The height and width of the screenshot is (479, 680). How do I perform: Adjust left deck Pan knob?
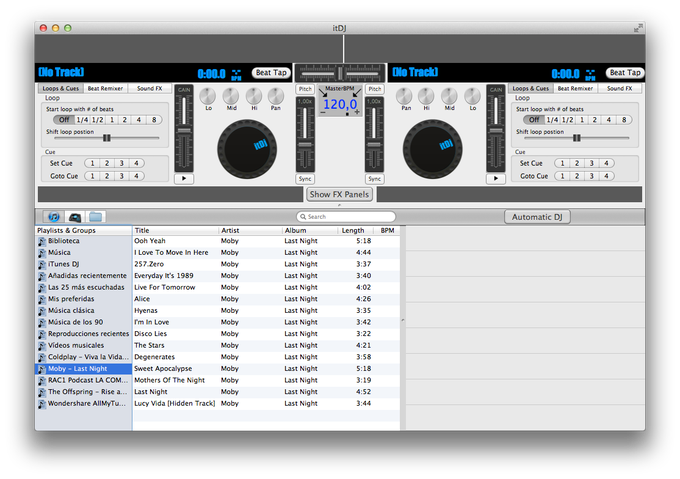point(276,96)
